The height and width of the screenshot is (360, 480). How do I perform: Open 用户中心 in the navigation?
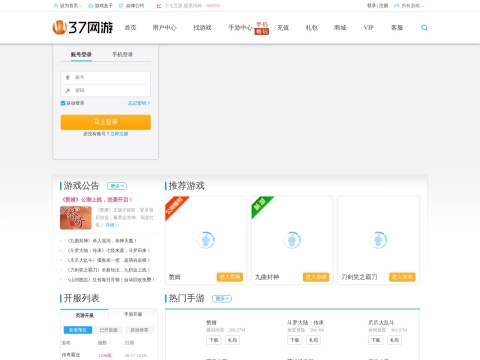(x=164, y=28)
